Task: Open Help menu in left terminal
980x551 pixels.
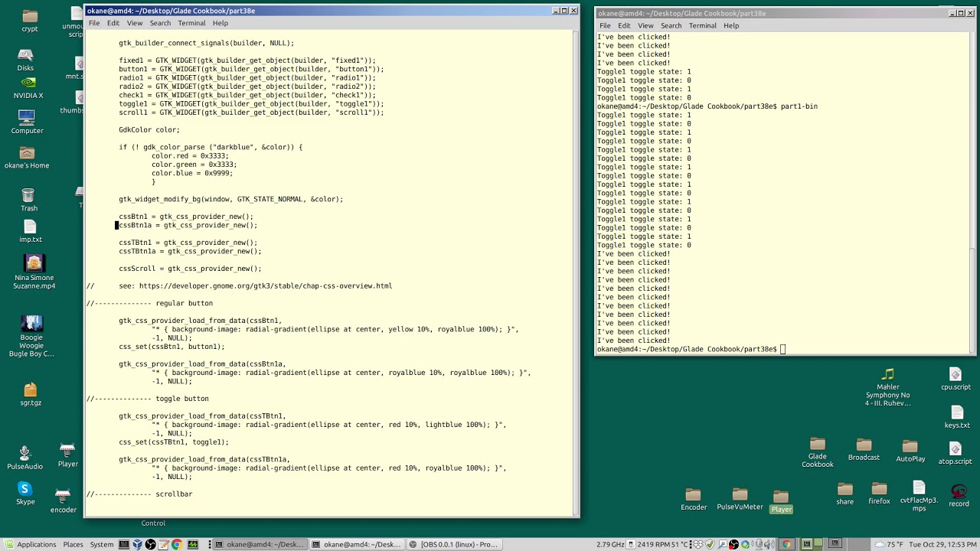Action: point(220,23)
